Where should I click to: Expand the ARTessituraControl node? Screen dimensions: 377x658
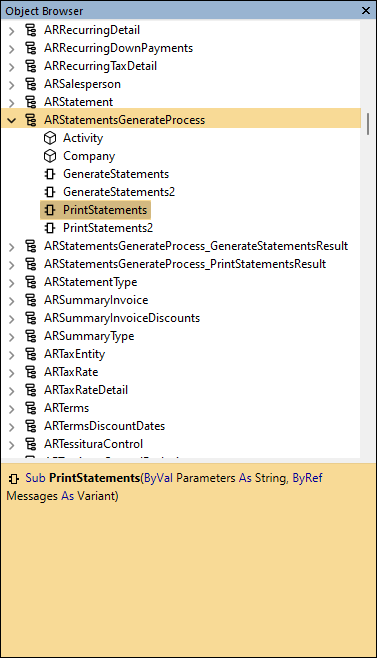12,444
